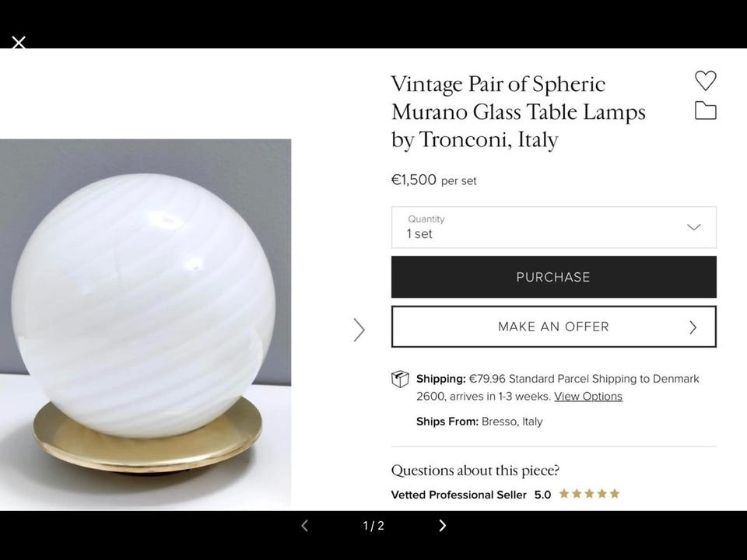Open the Quantity dropdown

pyautogui.click(x=553, y=227)
